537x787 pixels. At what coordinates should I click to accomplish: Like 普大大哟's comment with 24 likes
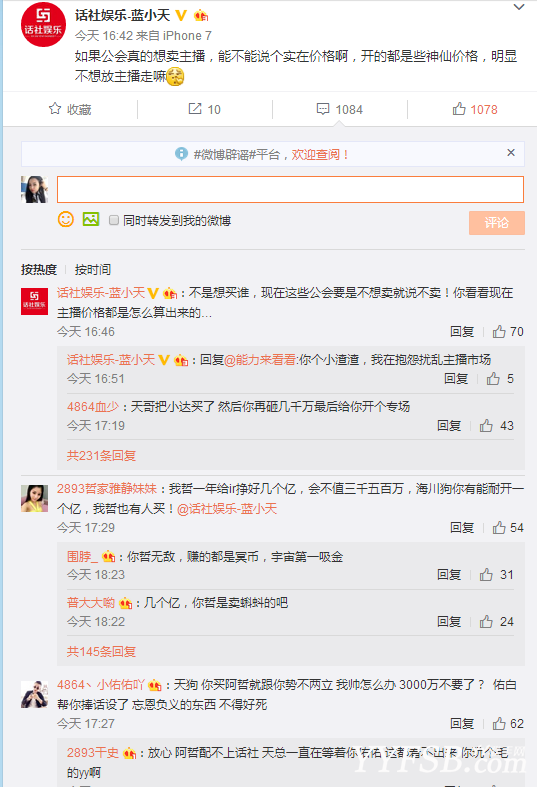(x=497, y=621)
